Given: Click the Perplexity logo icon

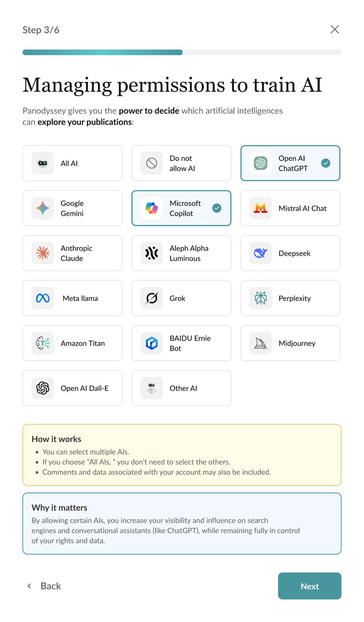Looking at the screenshot, I should tap(261, 298).
